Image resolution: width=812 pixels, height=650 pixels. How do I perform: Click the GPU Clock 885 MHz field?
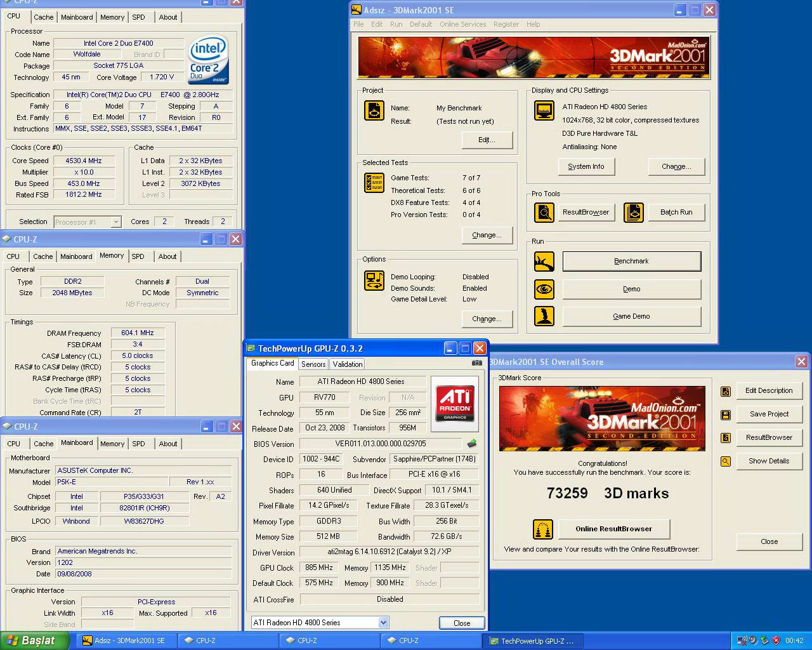click(318, 567)
